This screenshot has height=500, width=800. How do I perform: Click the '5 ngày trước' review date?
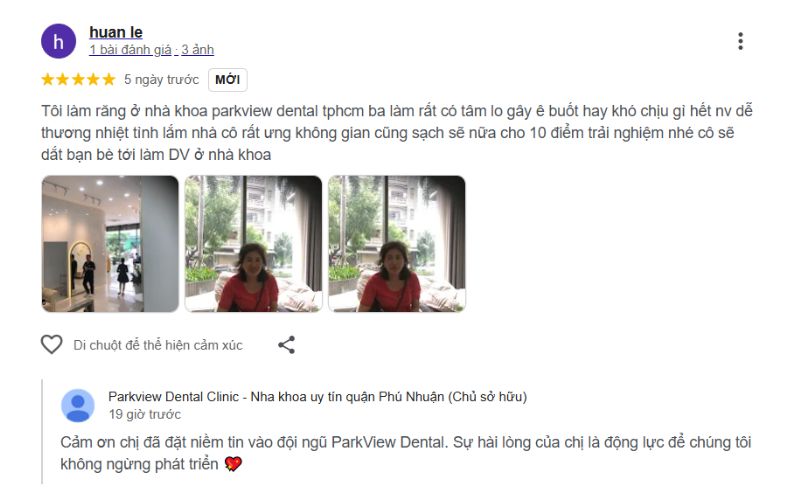coord(161,80)
